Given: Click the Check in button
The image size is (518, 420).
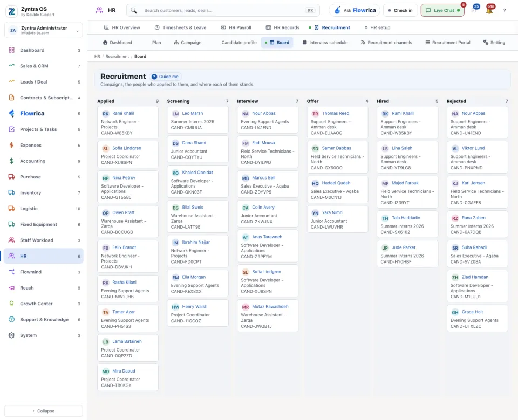Looking at the screenshot, I should tap(400, 11).
